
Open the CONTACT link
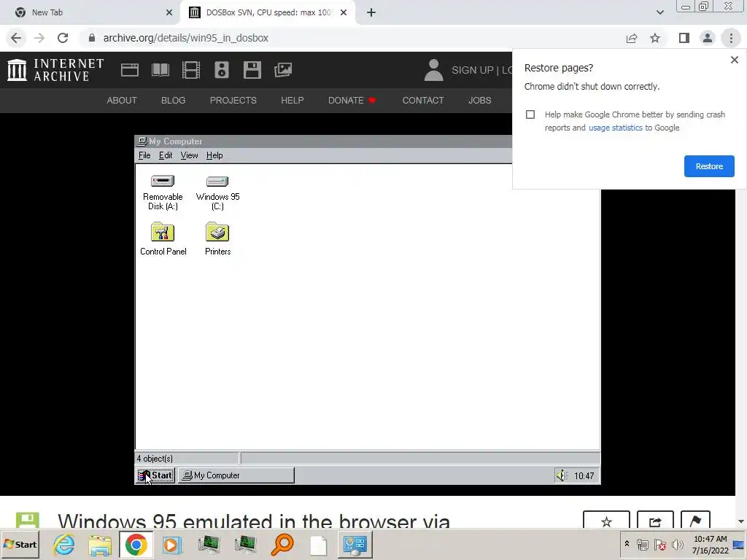pos(423,101)
